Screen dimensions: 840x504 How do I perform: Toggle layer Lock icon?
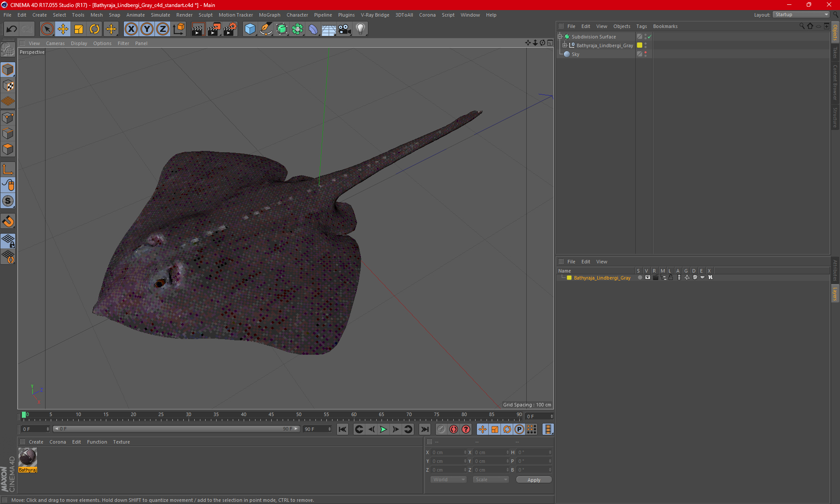671,277
